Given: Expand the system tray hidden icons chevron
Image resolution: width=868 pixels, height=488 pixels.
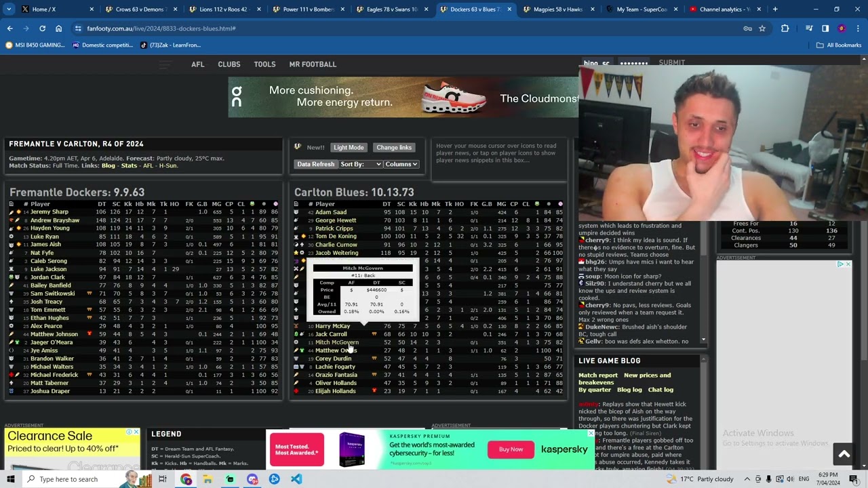Looking at the screenshot, I should [x=747, y=479].
